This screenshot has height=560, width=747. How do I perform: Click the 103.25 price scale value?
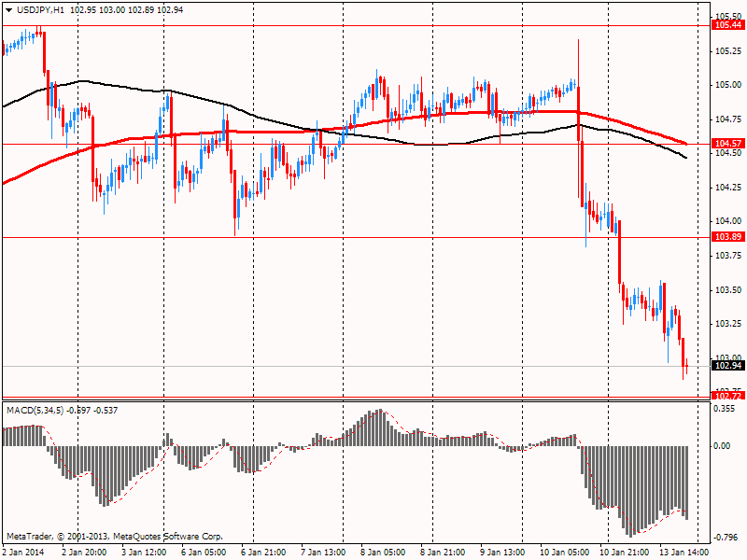728,324
